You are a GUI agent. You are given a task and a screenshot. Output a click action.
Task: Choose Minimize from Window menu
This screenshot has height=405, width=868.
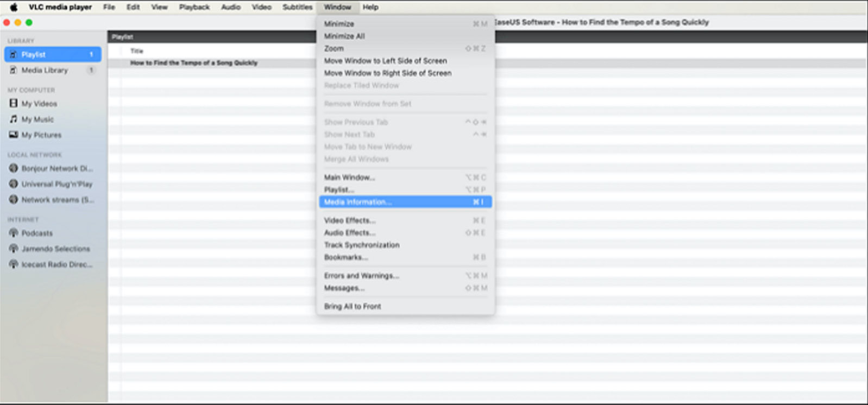point(405,24)
